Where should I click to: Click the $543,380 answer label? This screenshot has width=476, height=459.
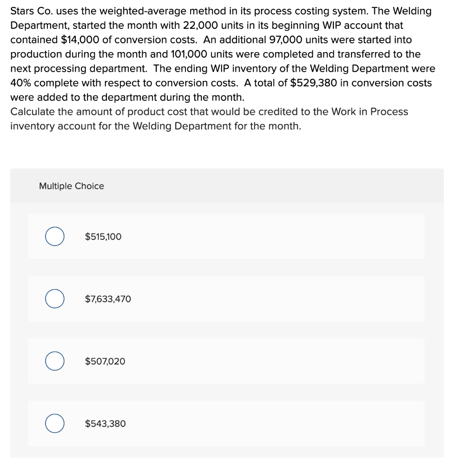(x=105, y=424)
